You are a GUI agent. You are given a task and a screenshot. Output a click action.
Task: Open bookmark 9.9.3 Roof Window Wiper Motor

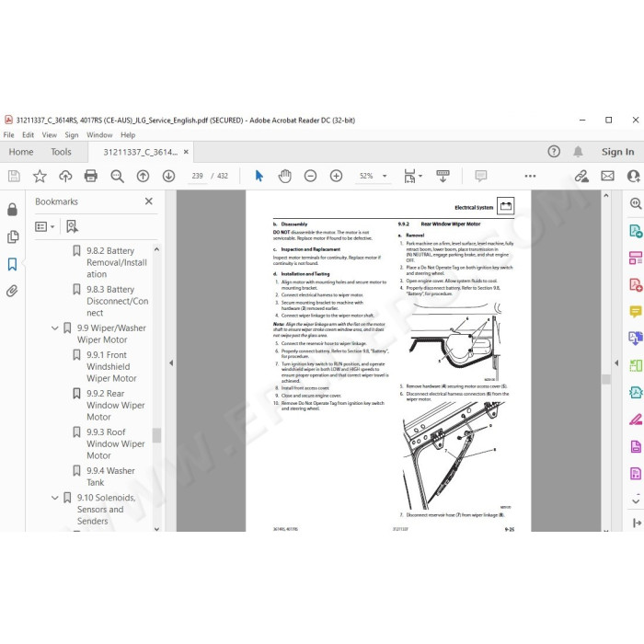click(115, 443)
